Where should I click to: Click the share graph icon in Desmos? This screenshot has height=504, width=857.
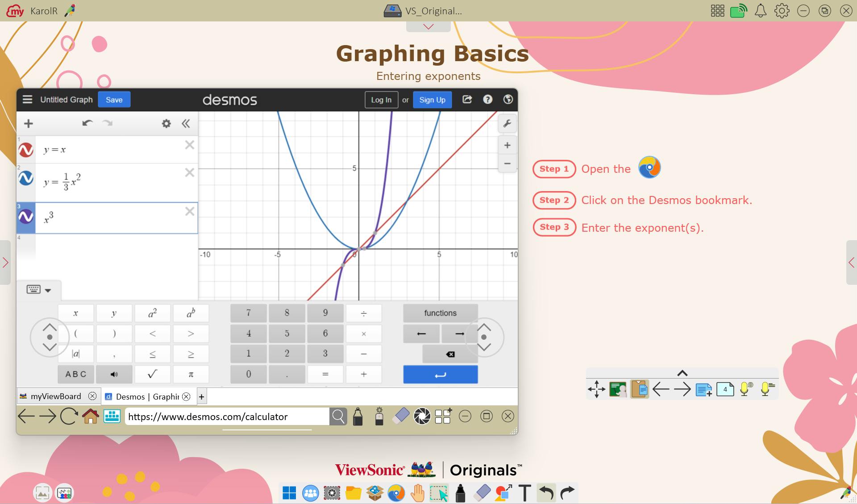point(467,100)
